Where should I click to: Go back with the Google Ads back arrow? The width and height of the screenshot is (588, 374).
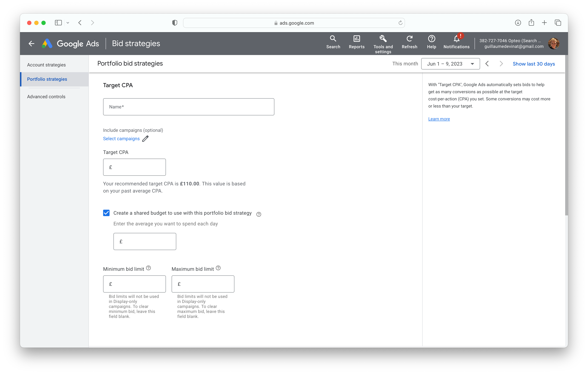[x=31, y=44]
